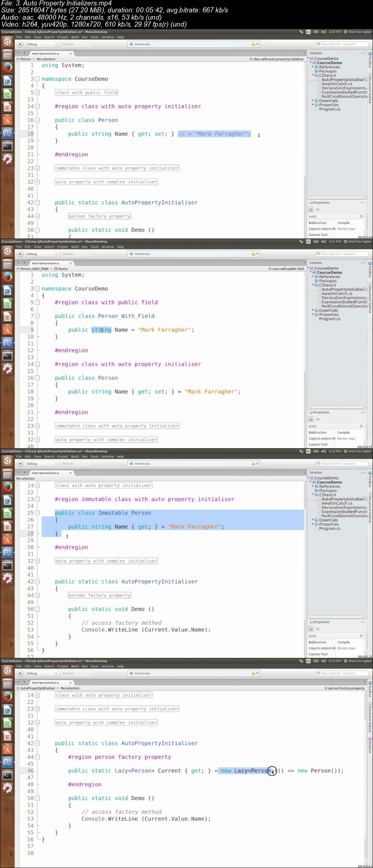Collapse the line 16 Person class fold in the 6:50 PM frame
Screen dimensions: 373x868
(37, 120)
